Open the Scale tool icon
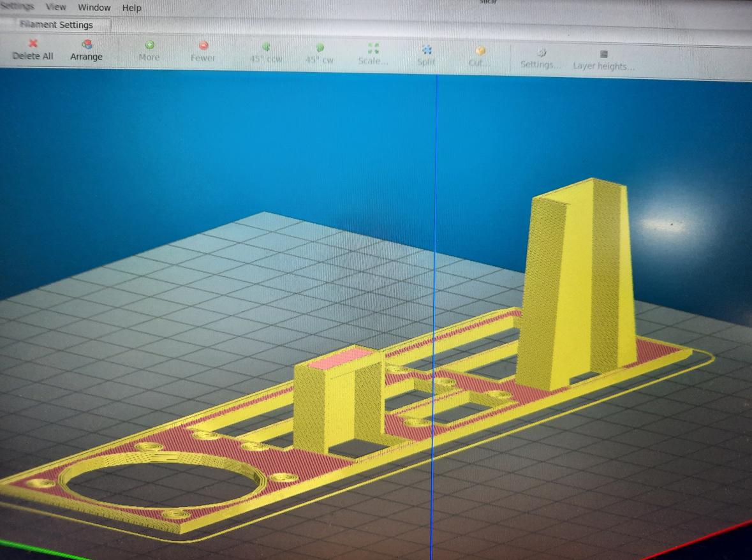Image resolution: width=752 pixels, height=560 pixels. pyautogui.click(x=373, y=48)
